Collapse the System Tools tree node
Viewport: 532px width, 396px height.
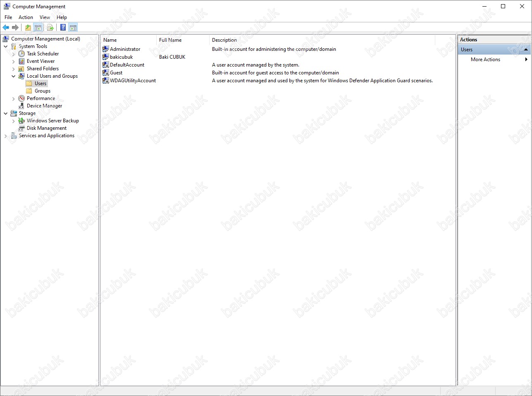coord(6,46)
